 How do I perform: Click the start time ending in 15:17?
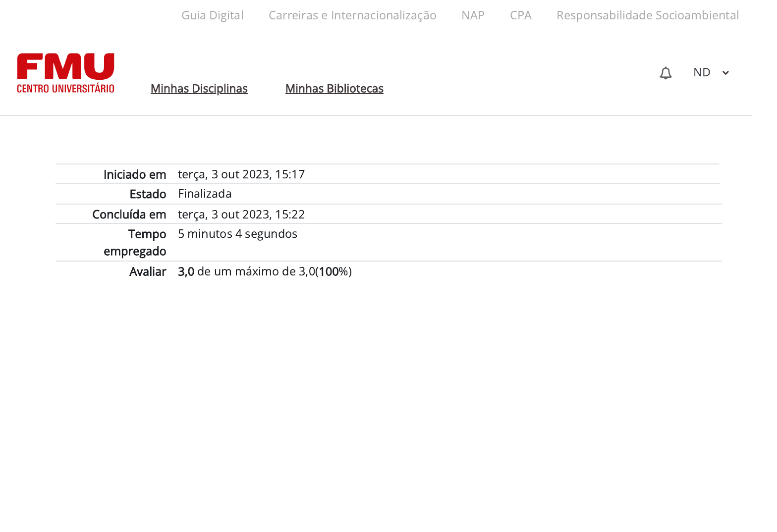[x=241, y=174]
